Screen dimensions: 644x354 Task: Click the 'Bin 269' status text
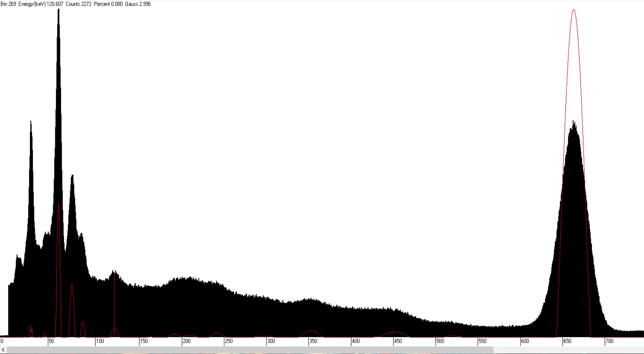pyautogui.click(x=9, y=4)
